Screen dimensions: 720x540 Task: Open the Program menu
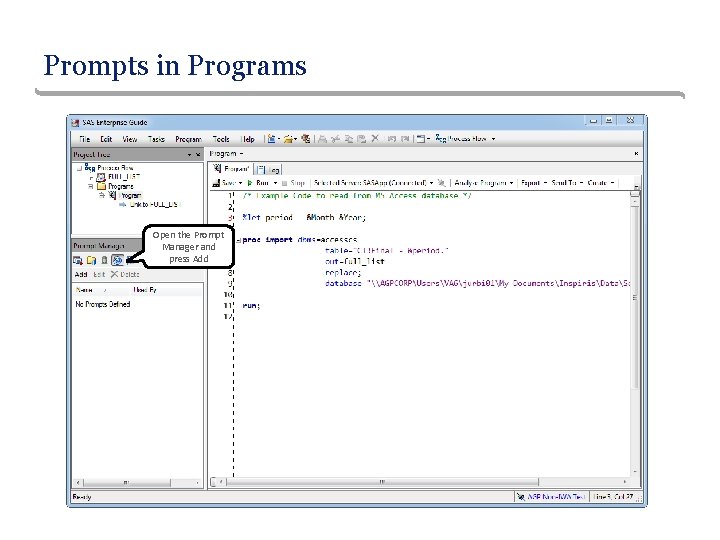(x=188, y=139)
